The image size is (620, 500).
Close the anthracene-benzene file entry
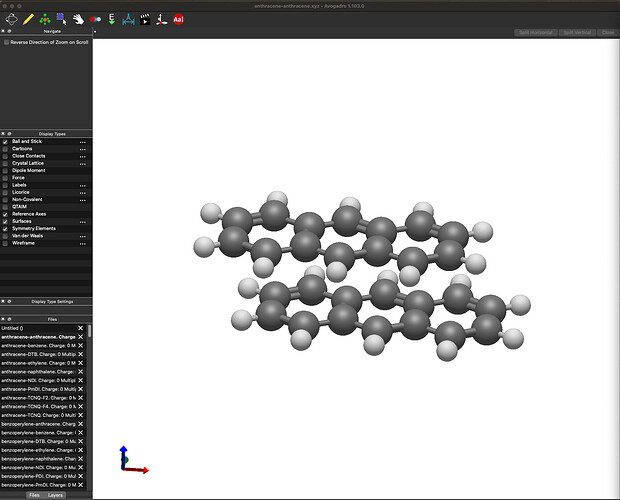[x=81, y=345]
